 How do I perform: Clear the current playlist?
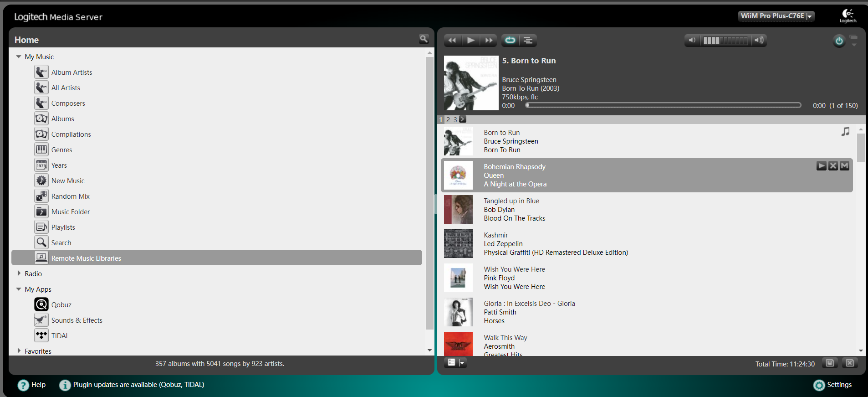[x=850, y=363]
